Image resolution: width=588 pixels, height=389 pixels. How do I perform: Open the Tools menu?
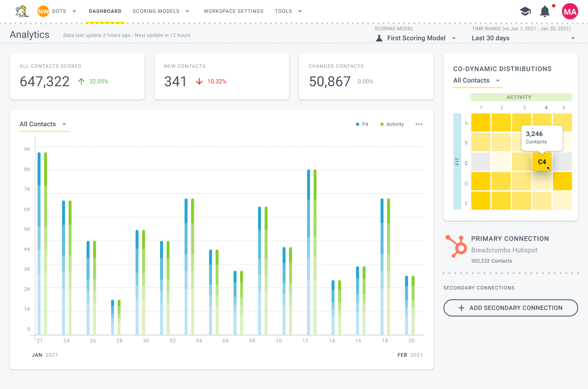[x=283, y=11]
